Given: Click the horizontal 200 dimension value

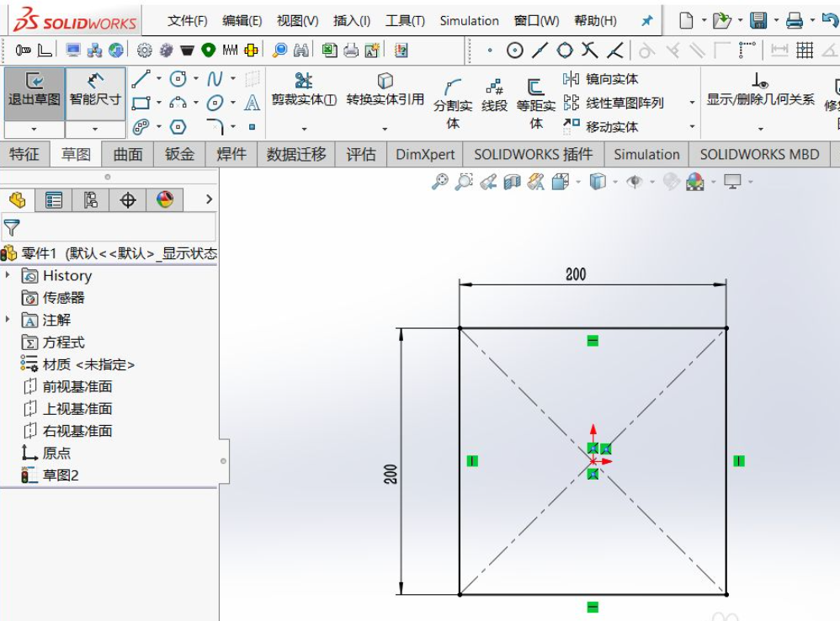Looking at the screenshot, I should pyautogui.click(x=576, y=274).
